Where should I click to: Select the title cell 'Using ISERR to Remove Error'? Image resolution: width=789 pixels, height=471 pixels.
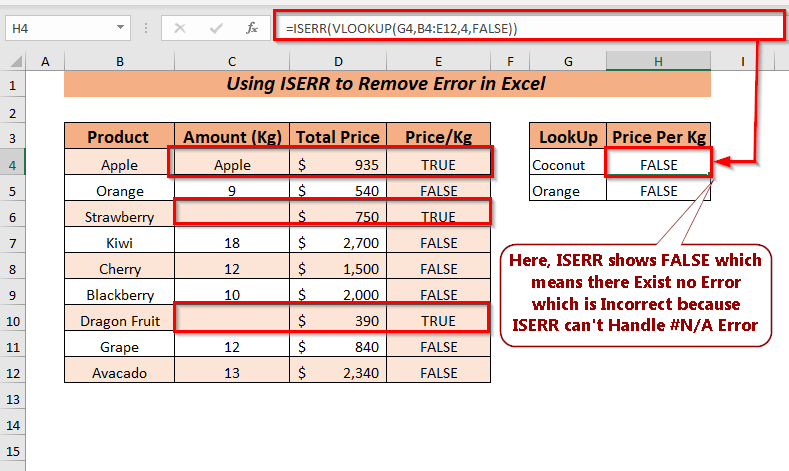(x=387, y=84)
